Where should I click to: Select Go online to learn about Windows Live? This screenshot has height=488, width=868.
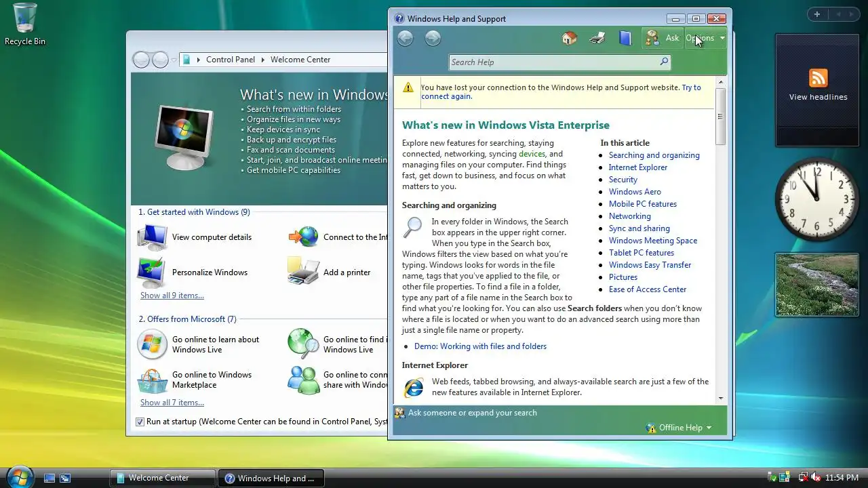(x=199, y=344)
